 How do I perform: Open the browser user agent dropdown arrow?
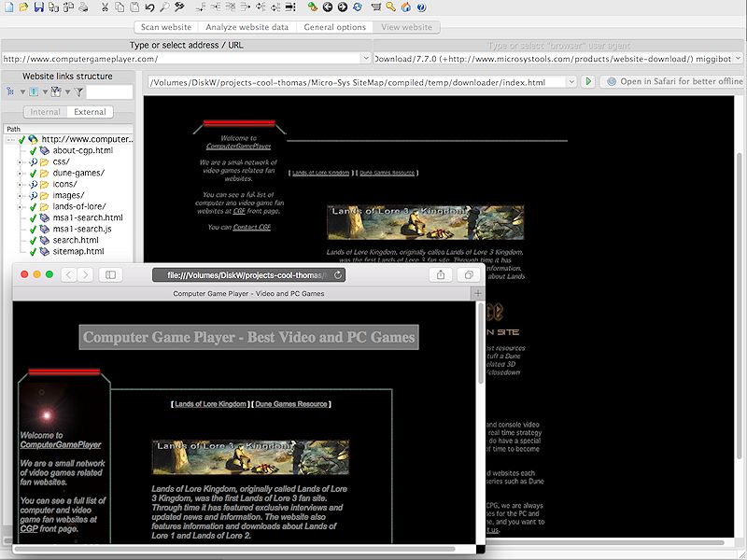(x=739, y=58)
